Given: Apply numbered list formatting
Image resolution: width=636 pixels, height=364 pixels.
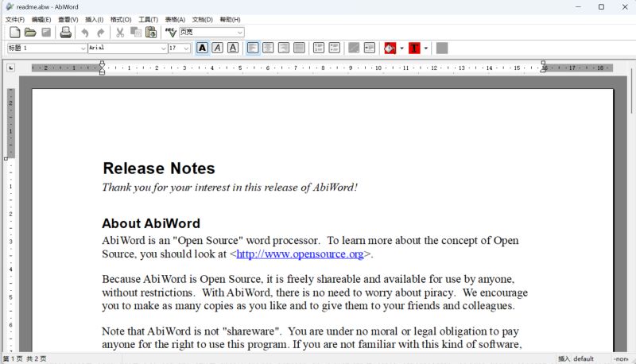Looking at the screenshot, I should coord(319,48).
